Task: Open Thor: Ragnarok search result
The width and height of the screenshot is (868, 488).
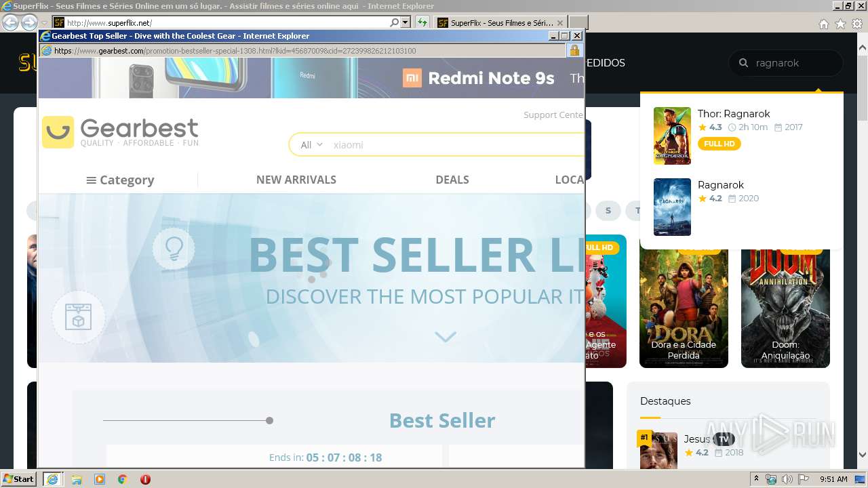Action: point(734,114)
